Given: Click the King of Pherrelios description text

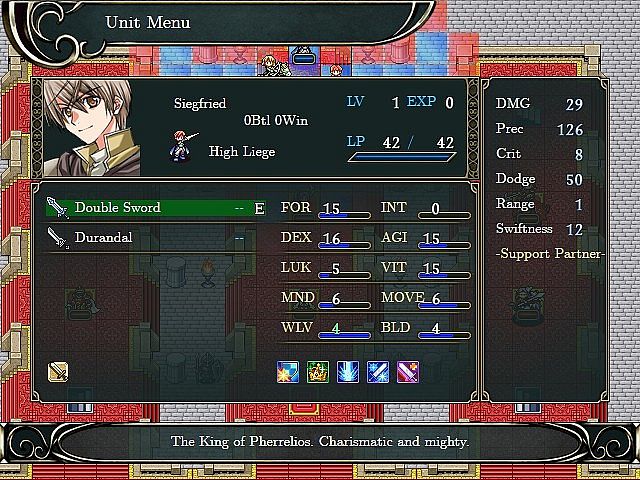Looking at the screenshot, I should 320,441.
